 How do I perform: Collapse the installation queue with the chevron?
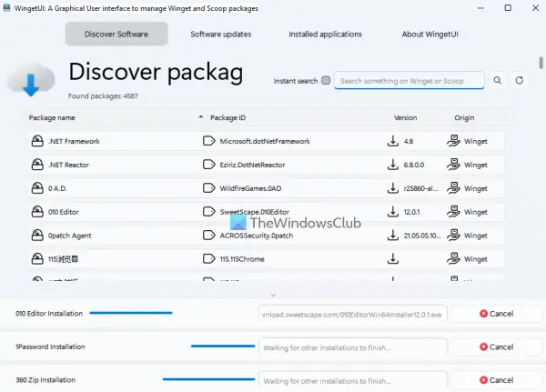(x=273, y=296)
